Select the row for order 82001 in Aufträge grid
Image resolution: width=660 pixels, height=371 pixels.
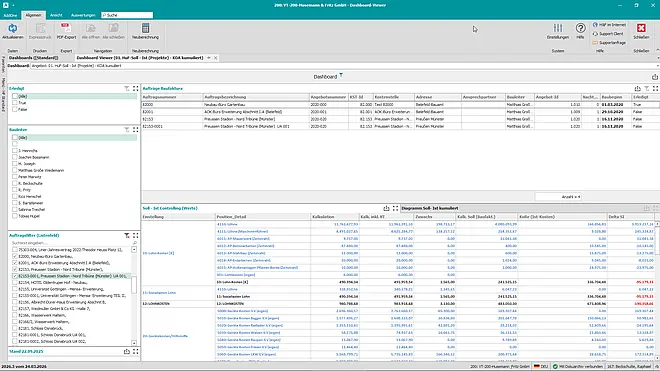[400, 112]
